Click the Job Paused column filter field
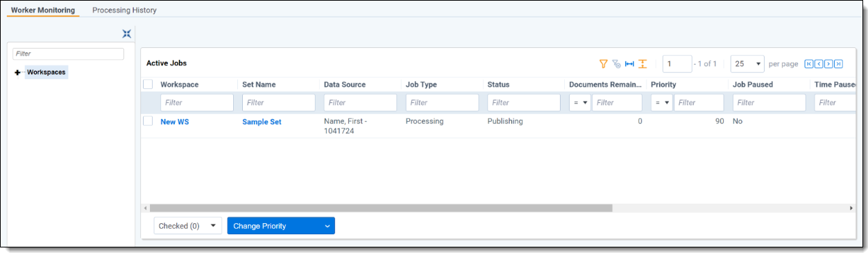Screen dimensions: 868x253 click(x=769, y=103)
